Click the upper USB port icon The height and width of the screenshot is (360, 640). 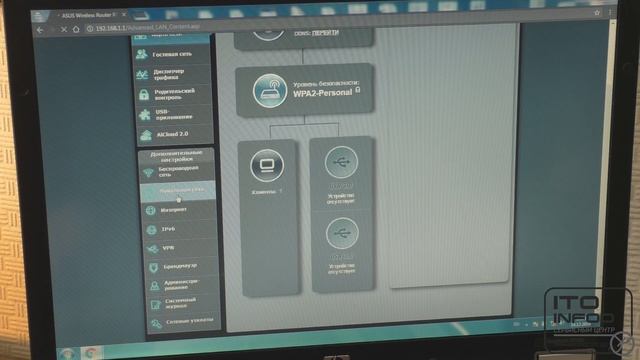(x=341, y=162)
